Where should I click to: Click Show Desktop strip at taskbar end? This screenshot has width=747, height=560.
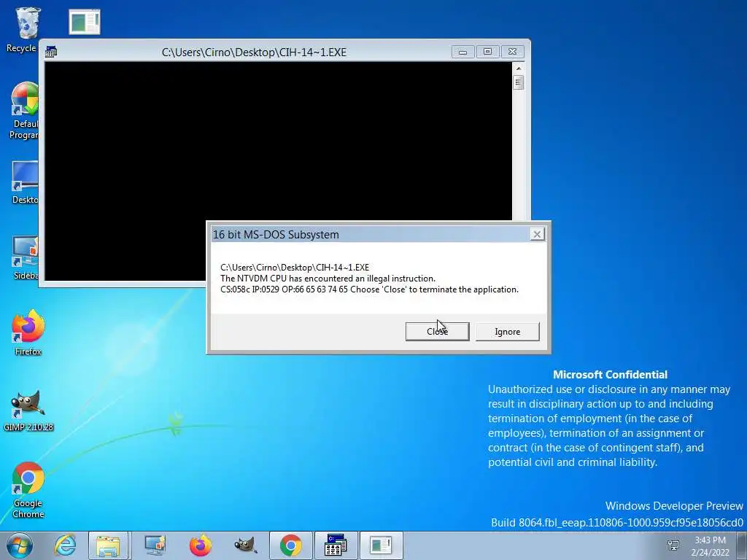coord(742,545)
